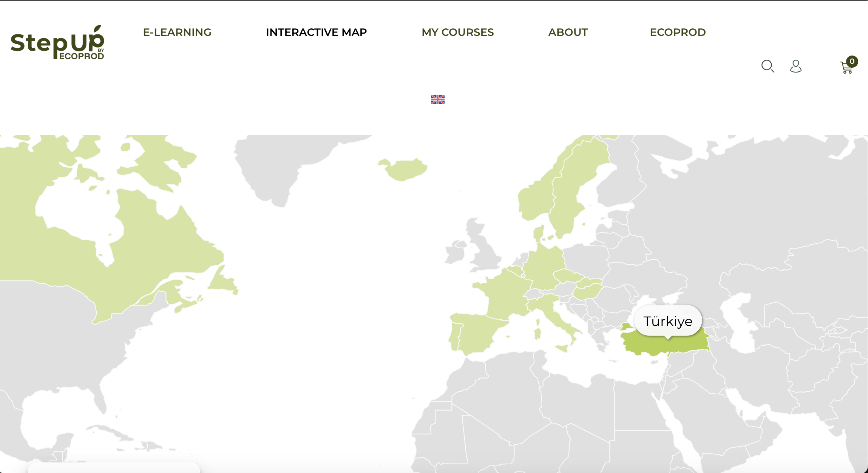Click the StepUp by Ecoprod logo
868x473 pixels.
pos(57,43)
